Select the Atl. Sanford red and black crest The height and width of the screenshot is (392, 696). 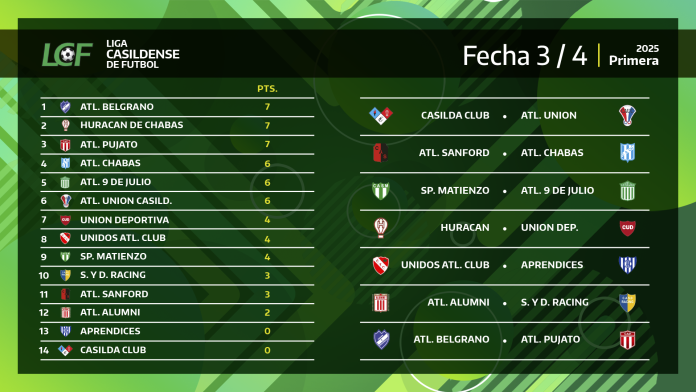click(380, 153)
